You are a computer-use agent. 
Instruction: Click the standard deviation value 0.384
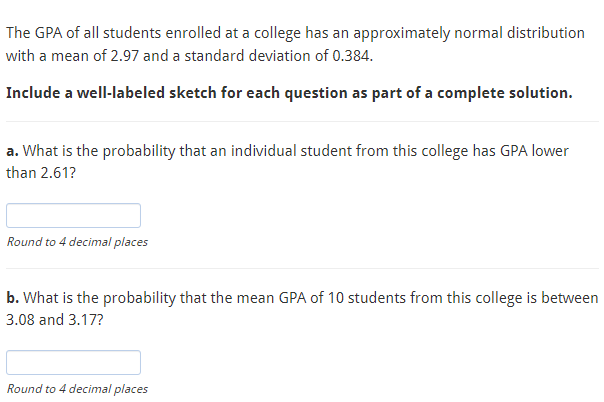coord(352,56)
